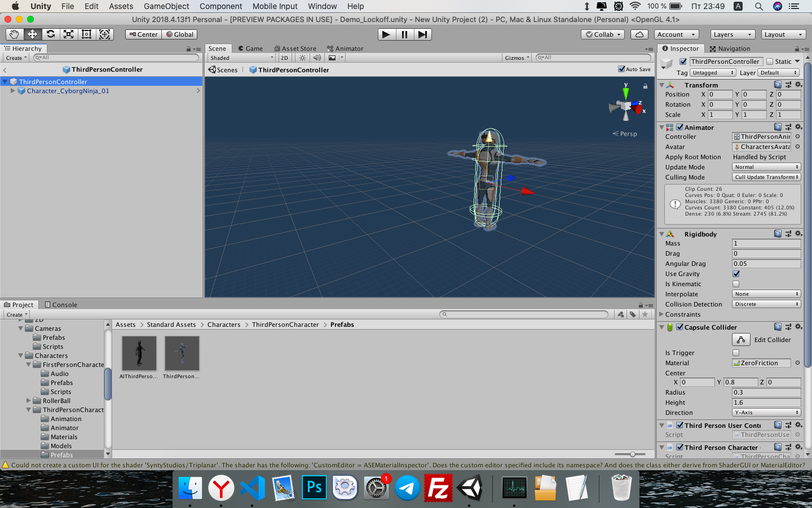This screenshot has width=812, height=508.
Task: Open Capsule Collider preset icon
Action: (788, 327)
